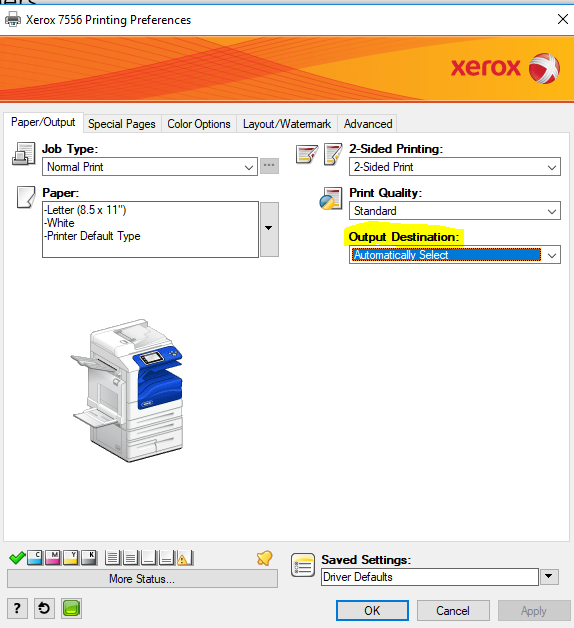Click the "-Printer Default Type" line
This screenshot has height=628, width=574.
click(92, 236)
